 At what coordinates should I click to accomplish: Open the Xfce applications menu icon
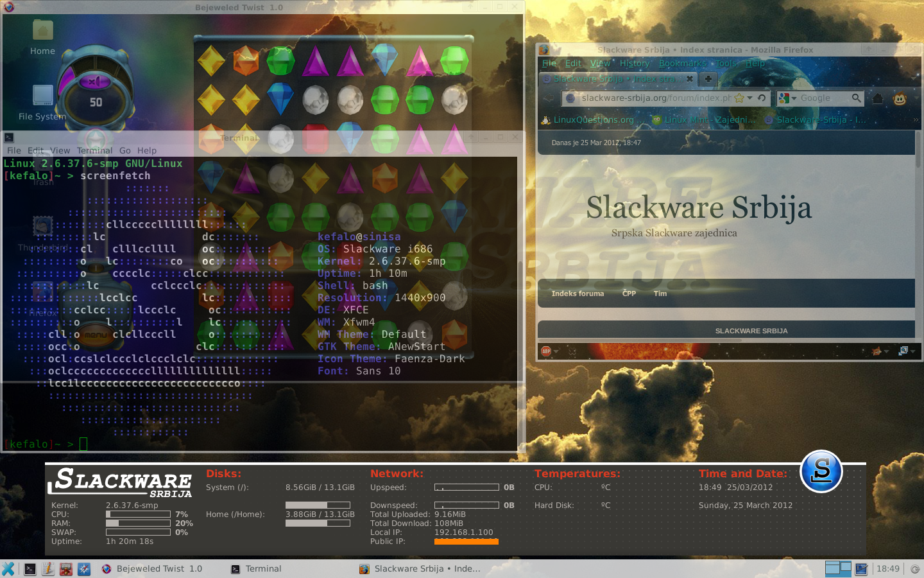(x=8, y=569)
